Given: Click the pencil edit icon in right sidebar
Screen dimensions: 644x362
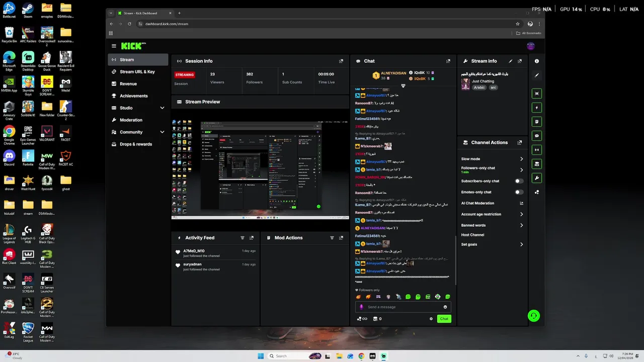Looking at the screenshot, I should coord(537,75).
